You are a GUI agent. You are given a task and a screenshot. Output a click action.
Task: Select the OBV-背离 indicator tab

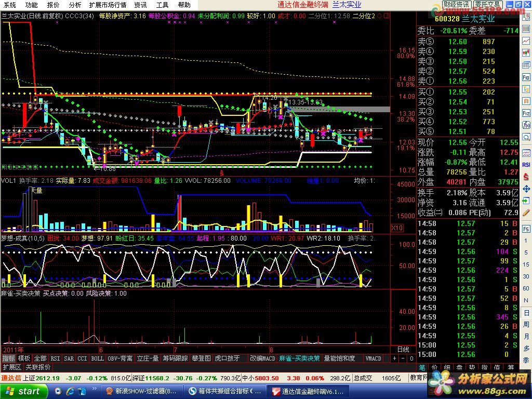pos(120,358)
